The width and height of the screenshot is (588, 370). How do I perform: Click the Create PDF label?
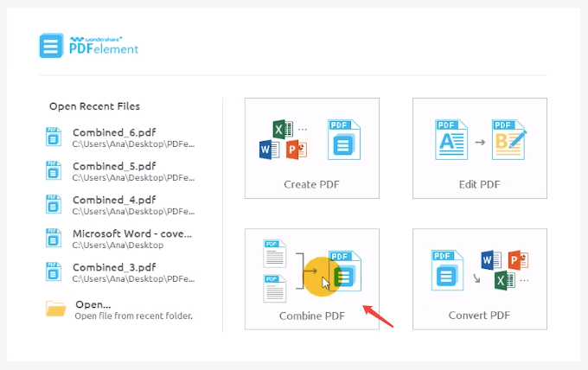point(311,184)
